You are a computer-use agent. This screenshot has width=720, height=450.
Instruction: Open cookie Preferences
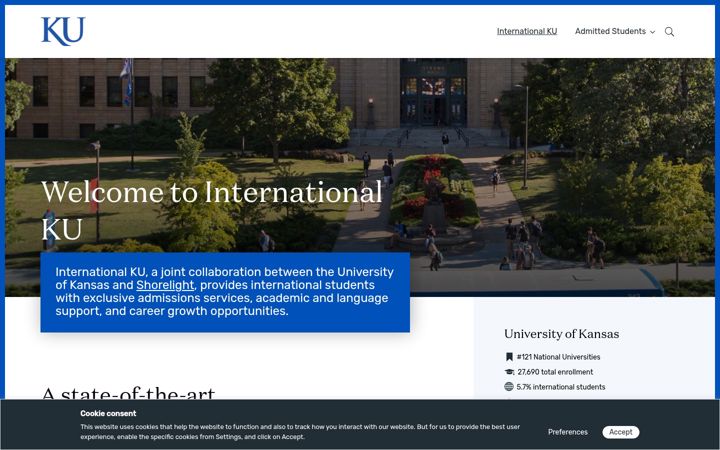[x=568, y=432]
